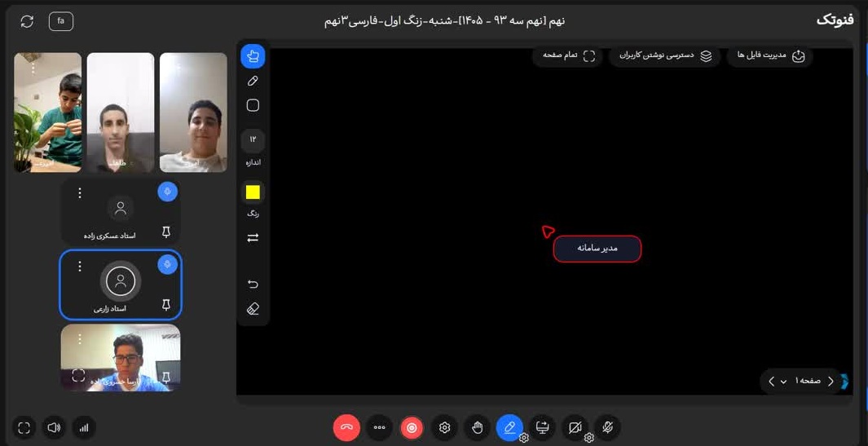Click the speaker volume icon

click(54, 428)
